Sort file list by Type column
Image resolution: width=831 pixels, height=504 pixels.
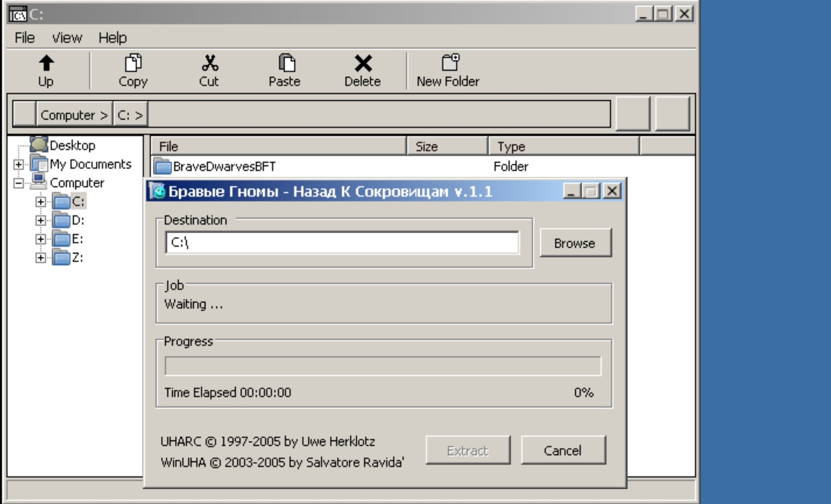click(564, 146)
